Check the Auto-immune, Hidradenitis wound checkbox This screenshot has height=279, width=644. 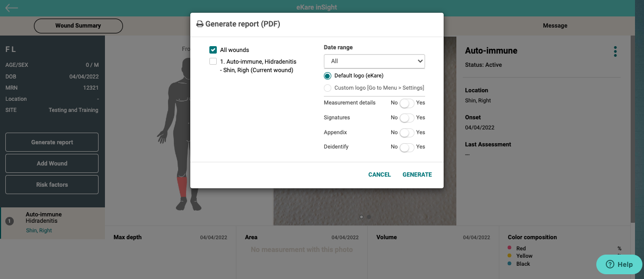(213, 62)
